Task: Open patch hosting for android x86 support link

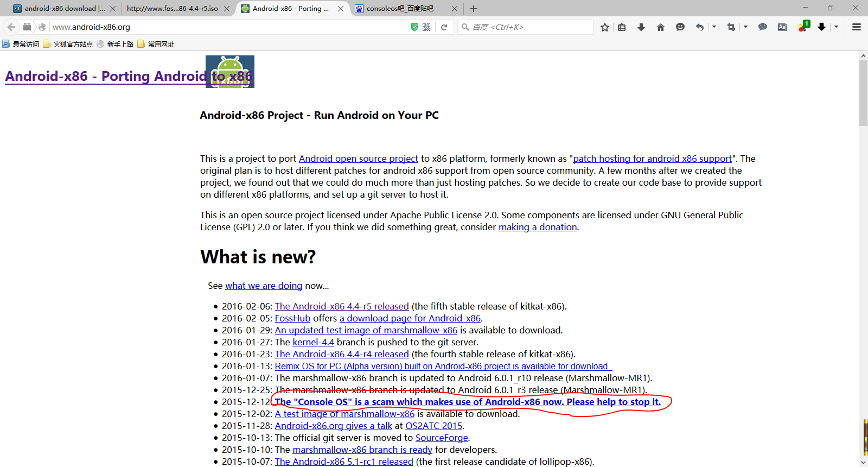Action: [x=653, y=159]
